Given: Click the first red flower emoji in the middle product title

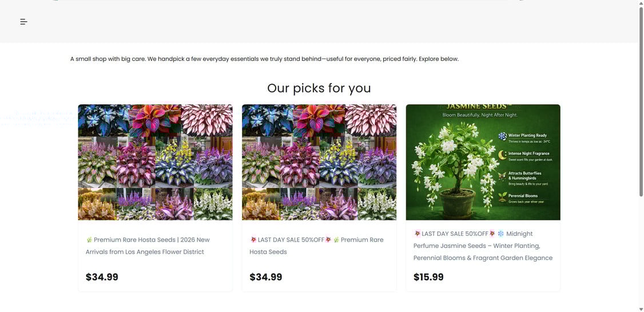Looking at the screenshot, I should pyautogui.click(x=253, y=240).
